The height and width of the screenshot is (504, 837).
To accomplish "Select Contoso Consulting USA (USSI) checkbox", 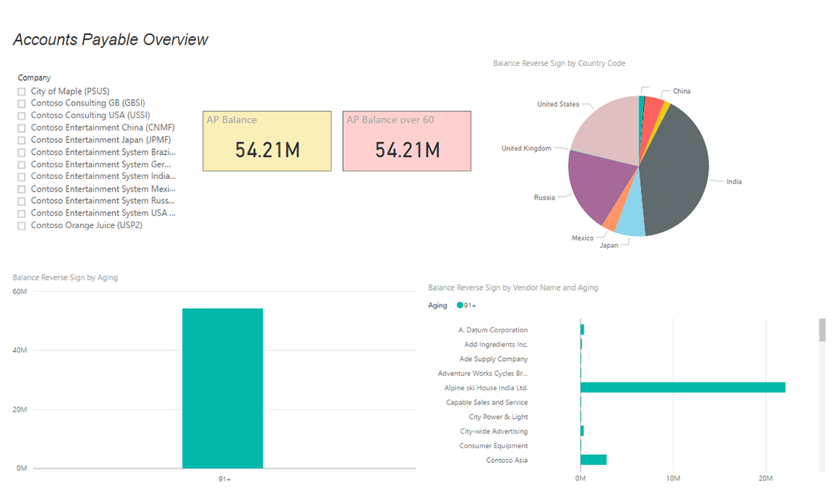I will 21,116.
